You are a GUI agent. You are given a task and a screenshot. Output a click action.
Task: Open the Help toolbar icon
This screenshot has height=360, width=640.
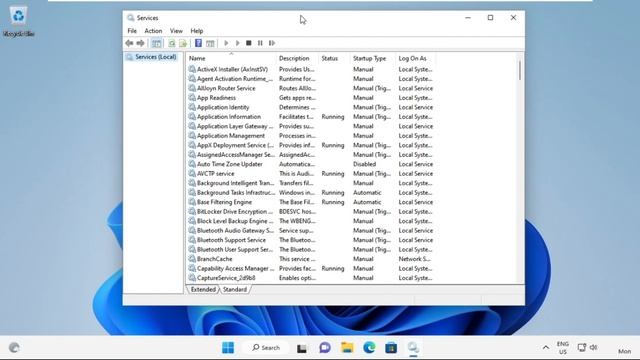[x=198, y=43]
